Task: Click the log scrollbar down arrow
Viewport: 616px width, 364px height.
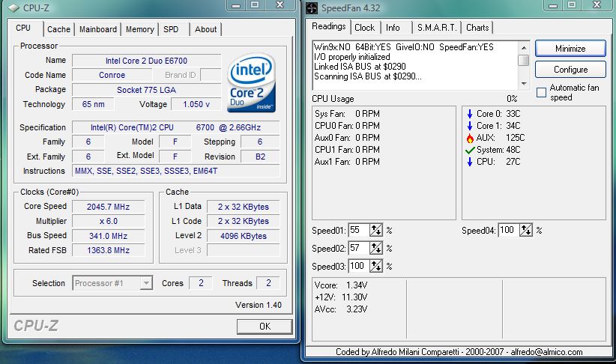Action: click(x=524, y=83)
